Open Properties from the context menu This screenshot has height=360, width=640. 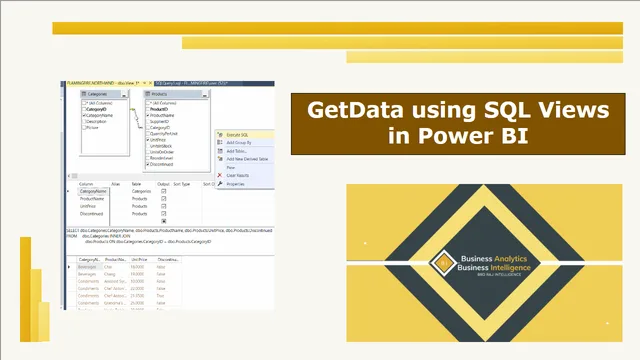click(245, 184)
